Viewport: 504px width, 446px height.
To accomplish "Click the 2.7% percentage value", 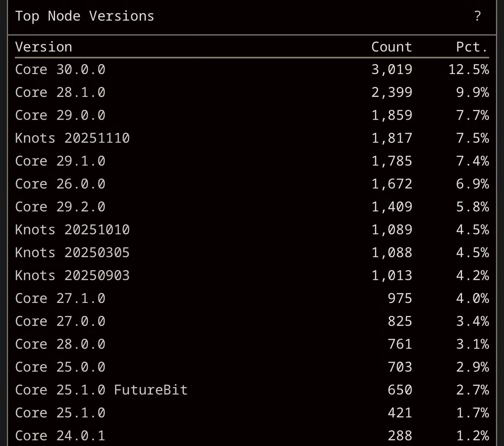I will [x=472, y=390].
